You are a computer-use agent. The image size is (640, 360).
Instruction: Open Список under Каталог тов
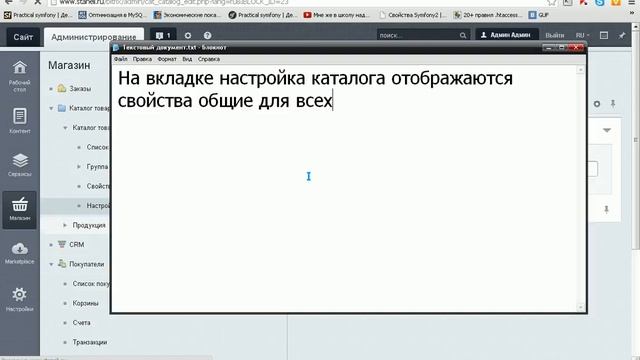(x=98, y=147)
